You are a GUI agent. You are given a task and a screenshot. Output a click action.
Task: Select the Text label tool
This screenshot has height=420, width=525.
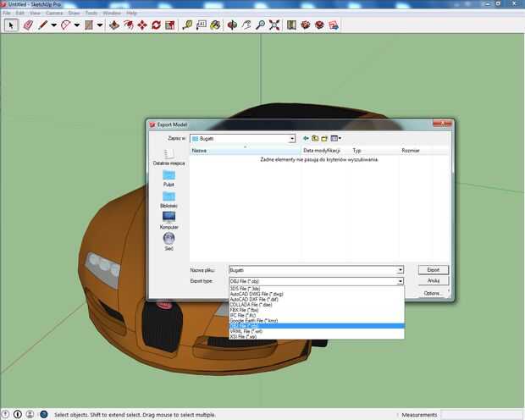click(202, 25)
